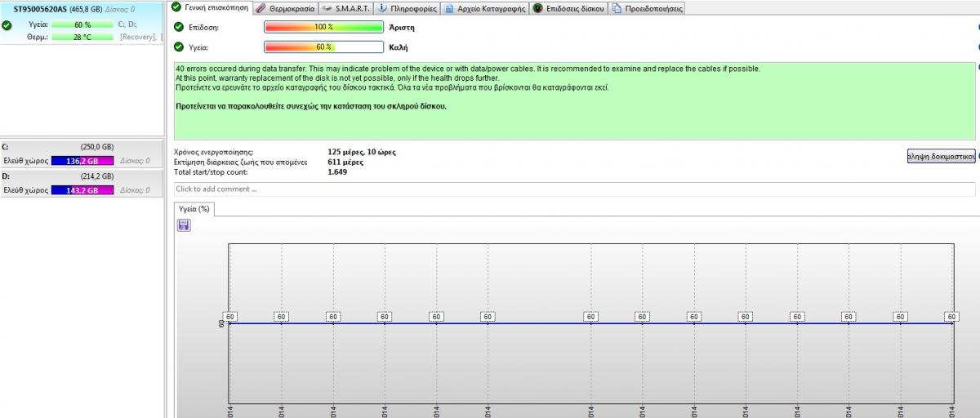
Task: Click the (465,8 GB) capacity text
Action: 86,7
